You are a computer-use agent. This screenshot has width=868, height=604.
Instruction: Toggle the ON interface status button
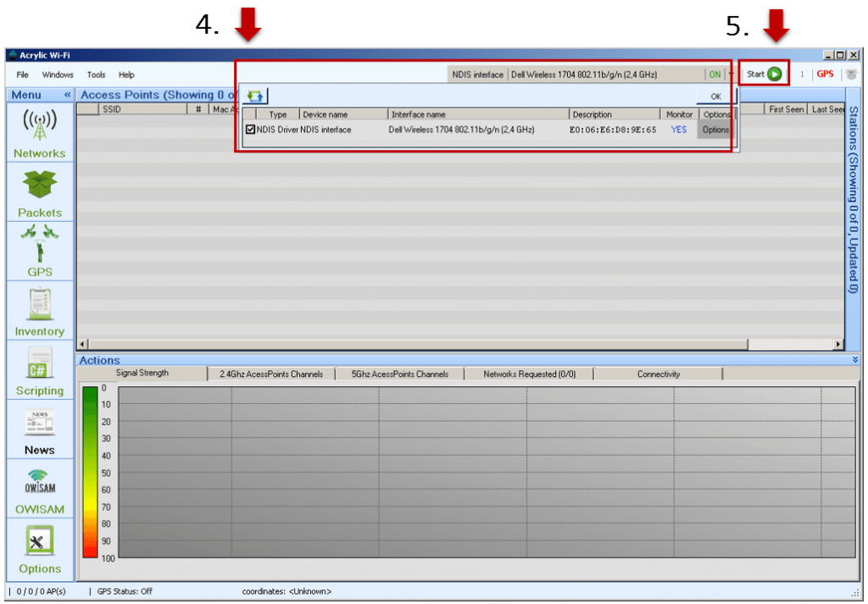(x=715, y=74)
